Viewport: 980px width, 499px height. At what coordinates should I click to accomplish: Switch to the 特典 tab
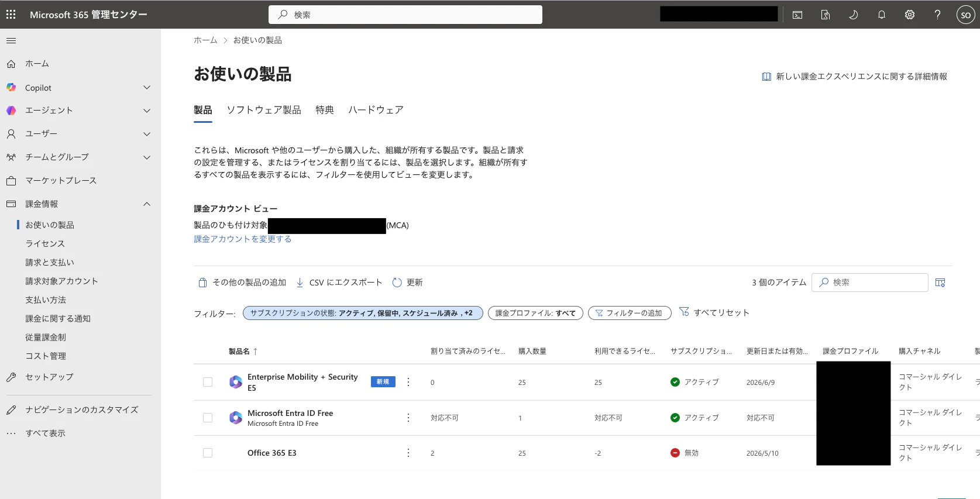(325, 110)
